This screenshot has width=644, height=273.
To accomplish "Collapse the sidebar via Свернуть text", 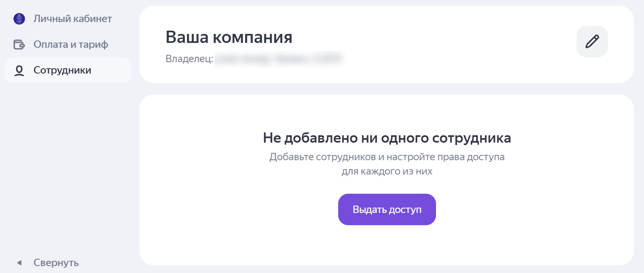I will pos(56,263).
